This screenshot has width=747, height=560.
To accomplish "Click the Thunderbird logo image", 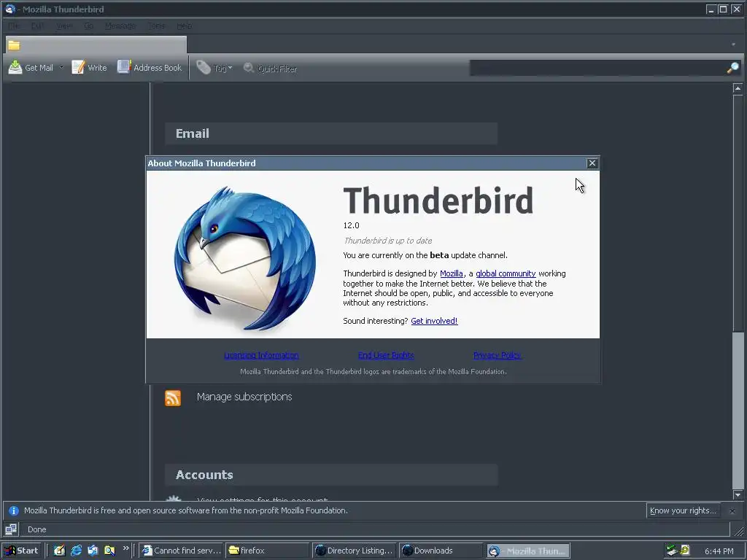I will click(245, 259).
